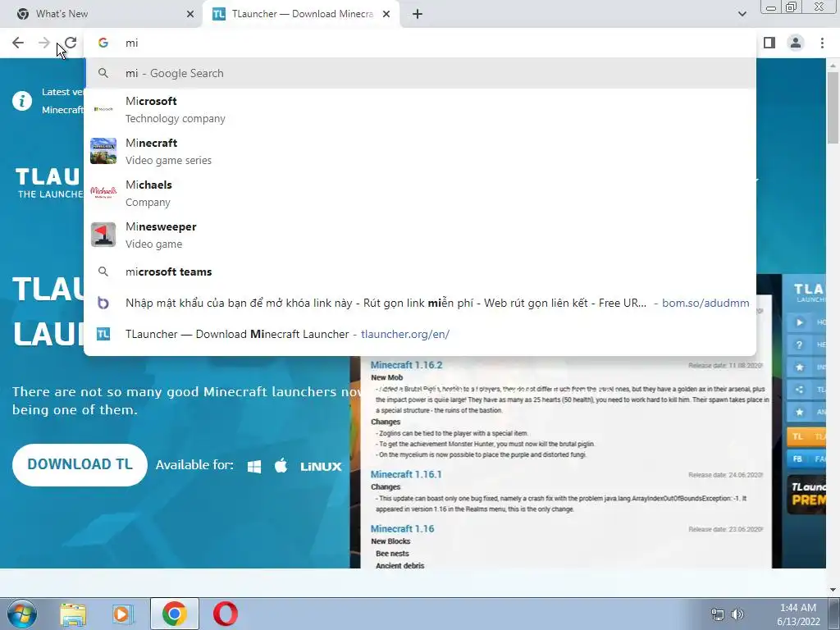Click the scrollbar down arrow
The image size is (840, 630).
(833, 590)
